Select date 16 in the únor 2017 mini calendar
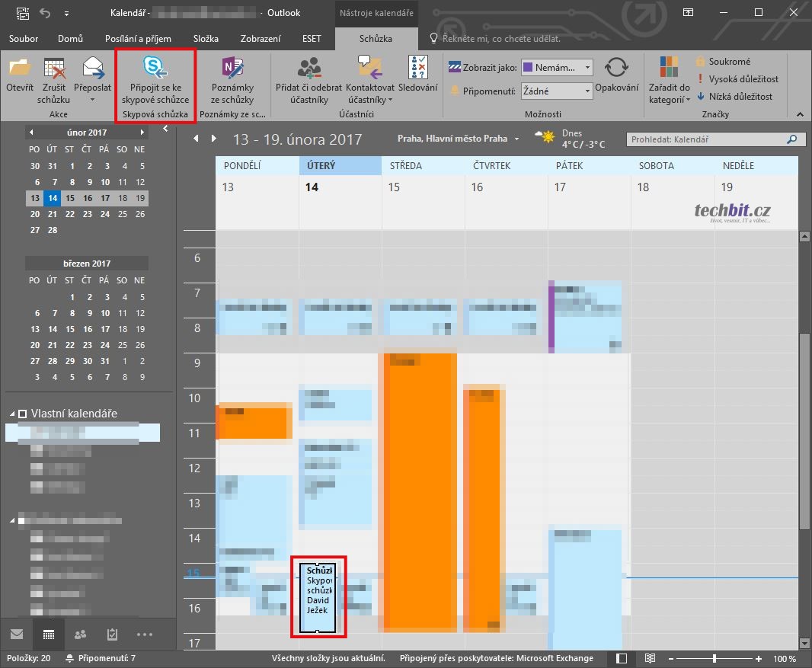Screen dimensions: 812x668 [x=87, y=198]
